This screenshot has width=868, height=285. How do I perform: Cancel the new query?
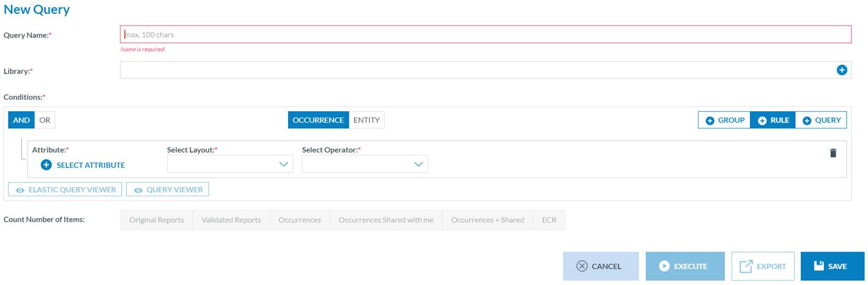(601, 266)
